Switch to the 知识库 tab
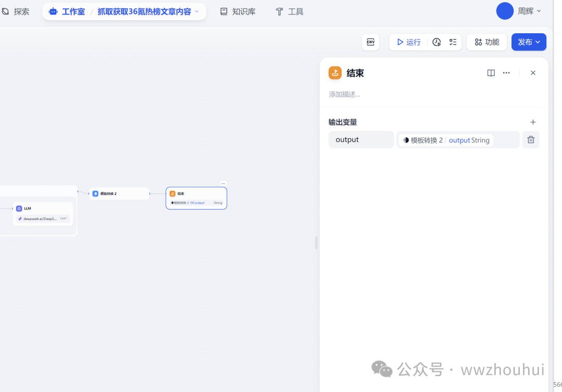Image resolution: width=562 pixels, height=392 pixels. point(238,11)
